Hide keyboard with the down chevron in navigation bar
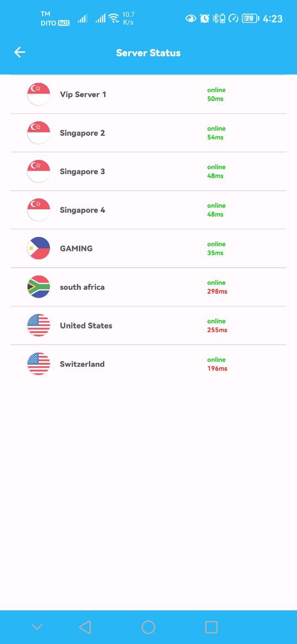 coord(37,627)
